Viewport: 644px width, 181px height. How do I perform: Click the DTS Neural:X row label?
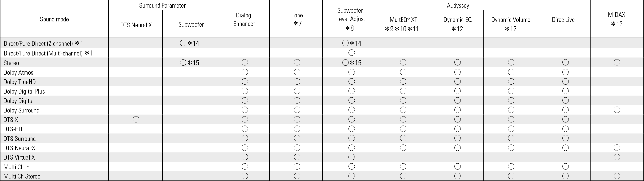coord(19,148)
